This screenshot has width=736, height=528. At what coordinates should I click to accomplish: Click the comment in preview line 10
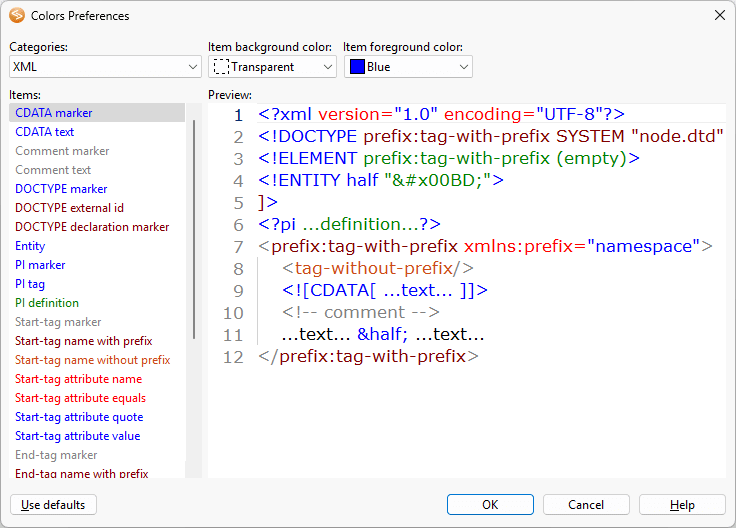(x=360, y=313)
